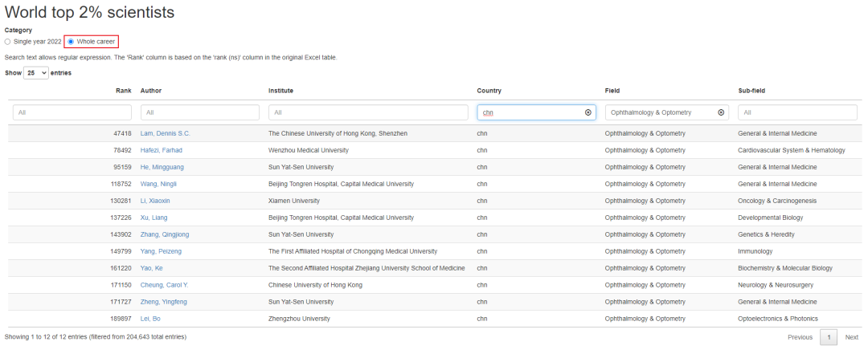Image resolution: width=868 pixels, height=354 pixels.
Task: Open author link Cheung, Carol Y.
Action: point(165,285)
